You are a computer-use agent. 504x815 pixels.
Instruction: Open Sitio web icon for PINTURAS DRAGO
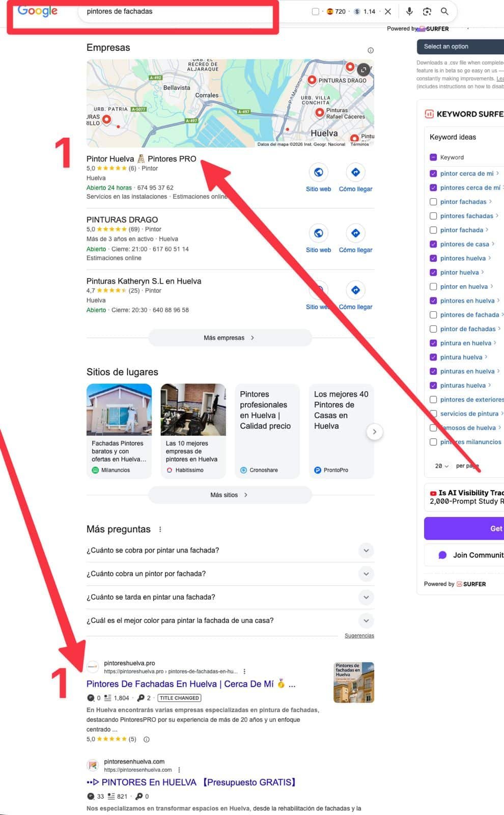(319, 233)
